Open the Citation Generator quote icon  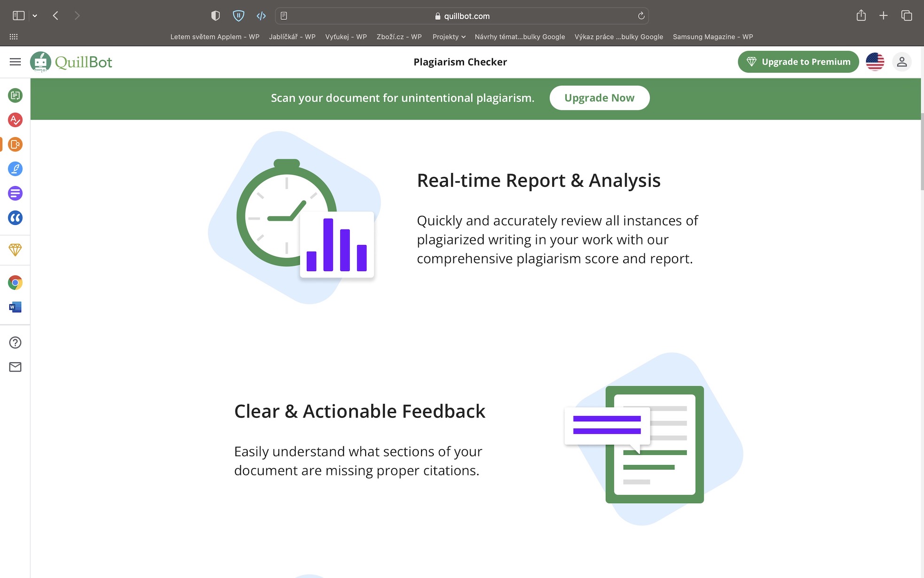[15, 218]
